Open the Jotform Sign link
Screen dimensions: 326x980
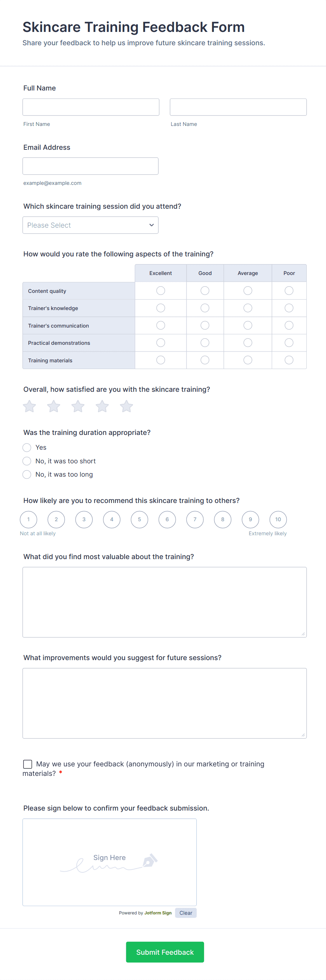(157, 913)
